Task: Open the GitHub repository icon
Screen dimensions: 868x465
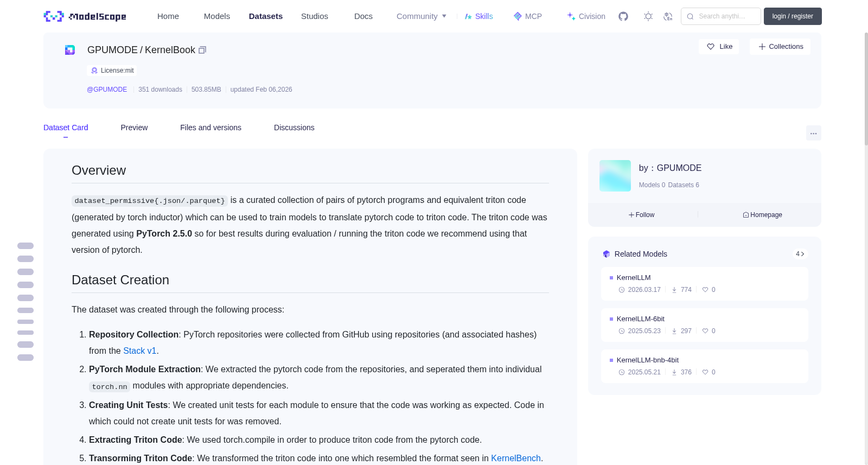Action: point(623,16)
